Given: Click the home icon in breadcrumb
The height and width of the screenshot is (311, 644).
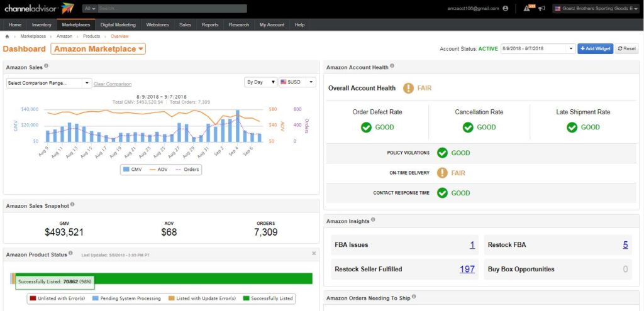Looking at the screenshot, I should coord(7,36).
